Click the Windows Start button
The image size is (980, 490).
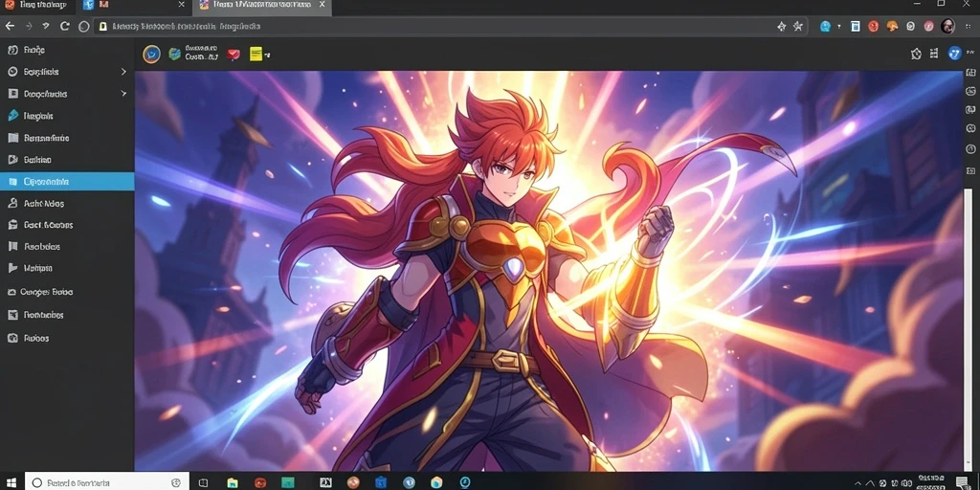click(11, 482)
